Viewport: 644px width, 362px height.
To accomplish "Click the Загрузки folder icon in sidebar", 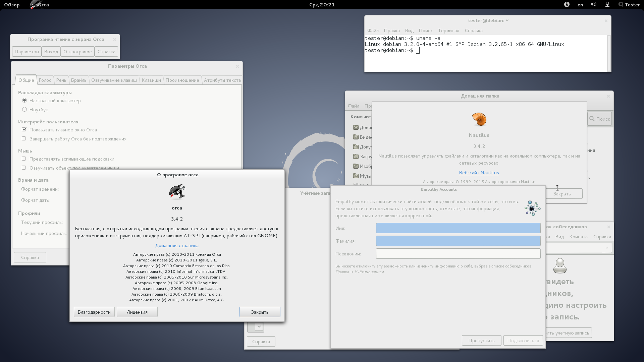I will coord(356,157).
